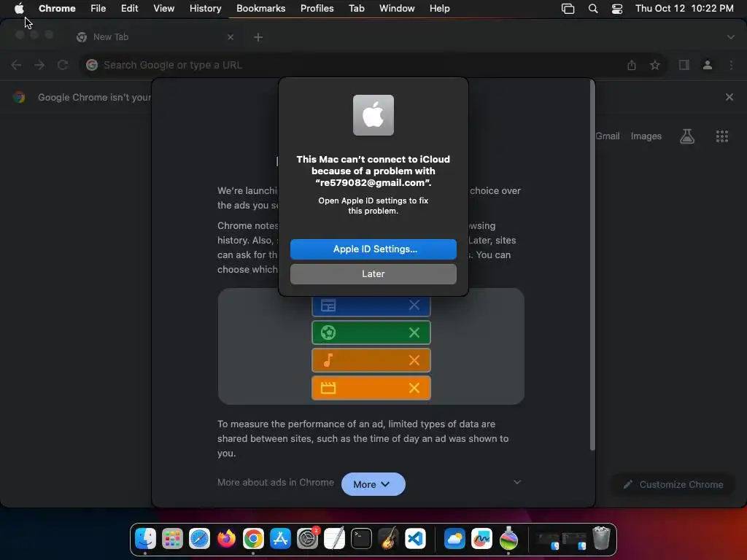Click Customize Chrome button

point(673,484)
